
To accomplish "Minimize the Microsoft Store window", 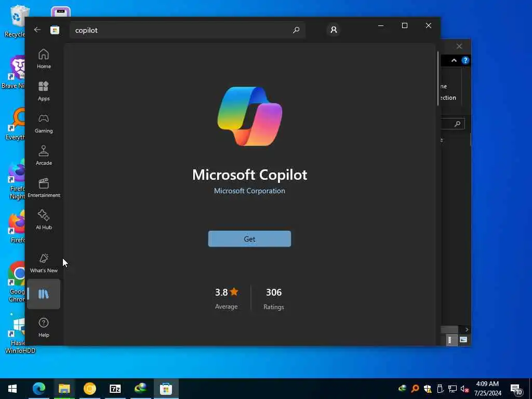I will (x=381, y=26).
